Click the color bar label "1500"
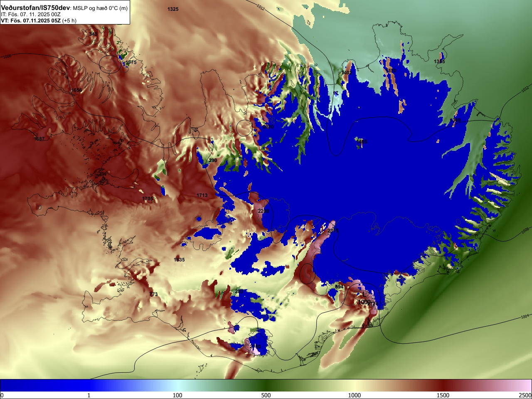 click(443, 395)
